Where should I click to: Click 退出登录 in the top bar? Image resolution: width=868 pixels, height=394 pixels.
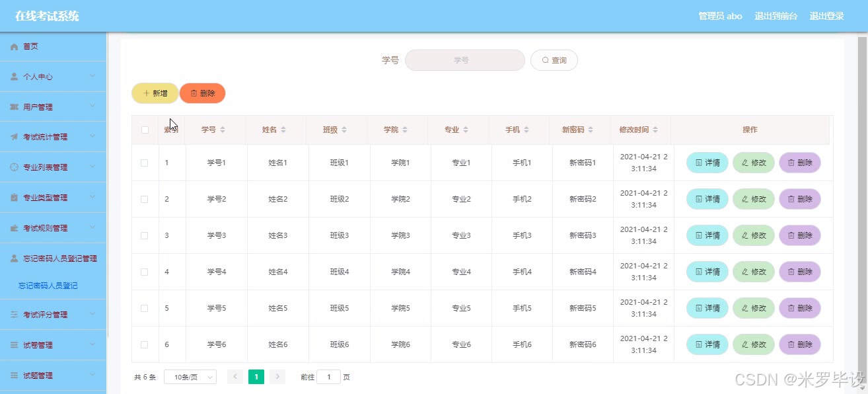[x=827, y=16]
